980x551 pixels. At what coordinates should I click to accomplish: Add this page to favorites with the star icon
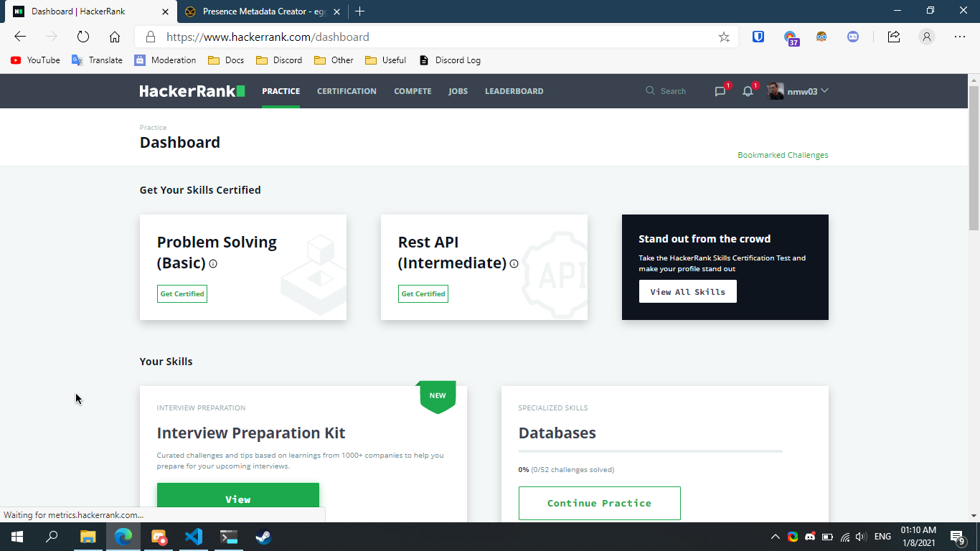724,37
